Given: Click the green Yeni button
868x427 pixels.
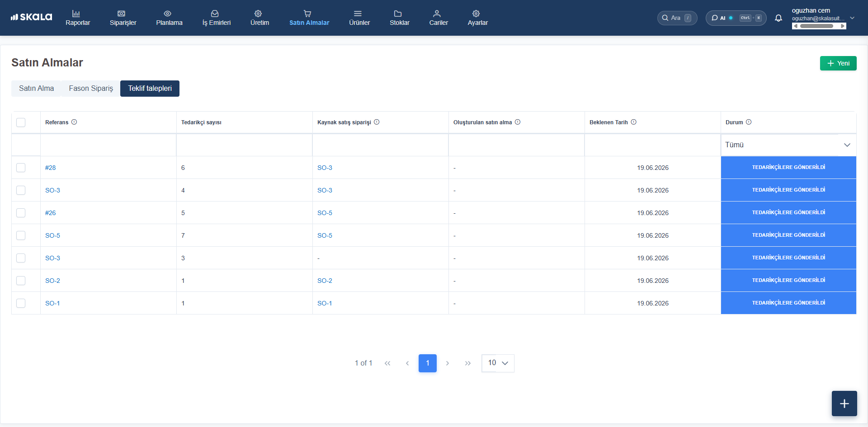Looking at the screenshot, I should point(838,63).
